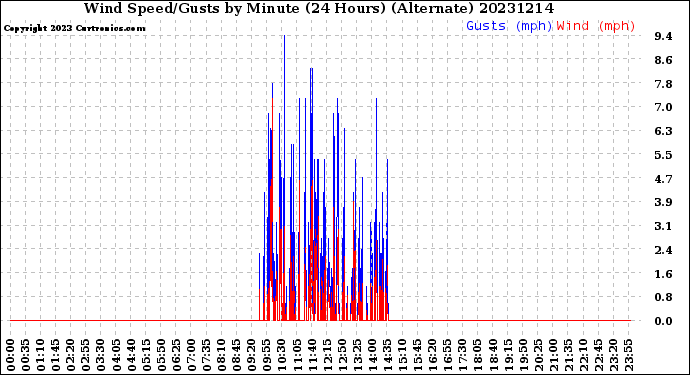Click the 00:00 time label
This screenshot has height=375, width=690.
click(x=11, y=355)
